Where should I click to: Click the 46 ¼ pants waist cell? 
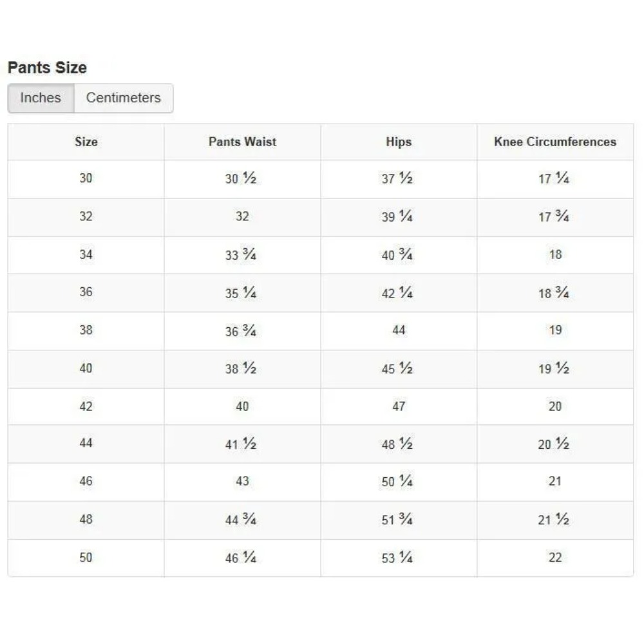[241, 558]
